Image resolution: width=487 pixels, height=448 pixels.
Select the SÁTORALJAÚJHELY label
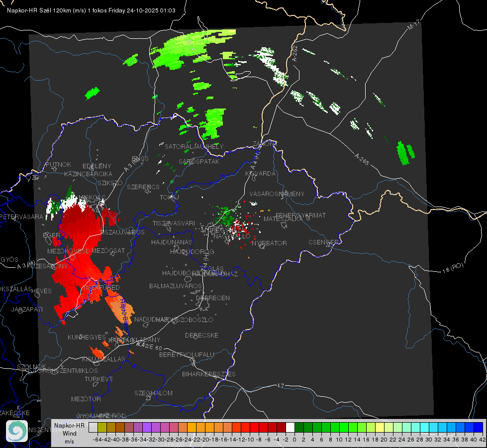[194, 146]
